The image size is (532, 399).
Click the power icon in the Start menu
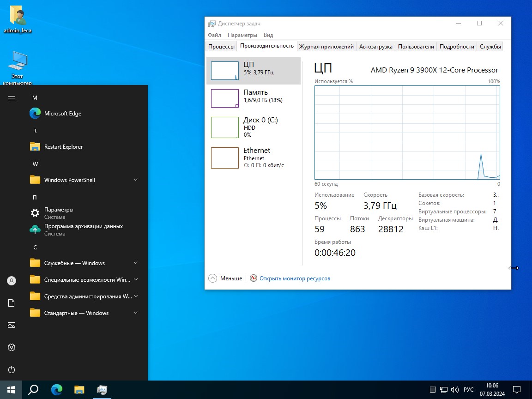[x=11, y=369]
